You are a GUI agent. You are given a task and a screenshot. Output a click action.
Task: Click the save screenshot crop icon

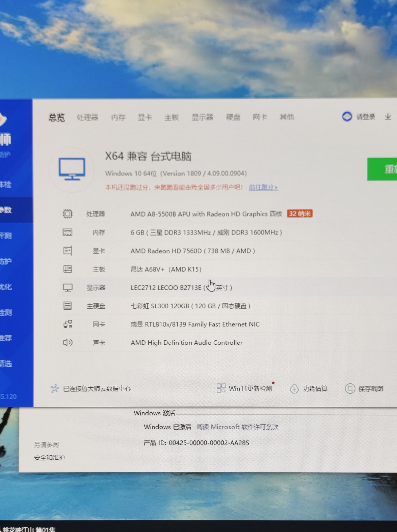(350, 389)
